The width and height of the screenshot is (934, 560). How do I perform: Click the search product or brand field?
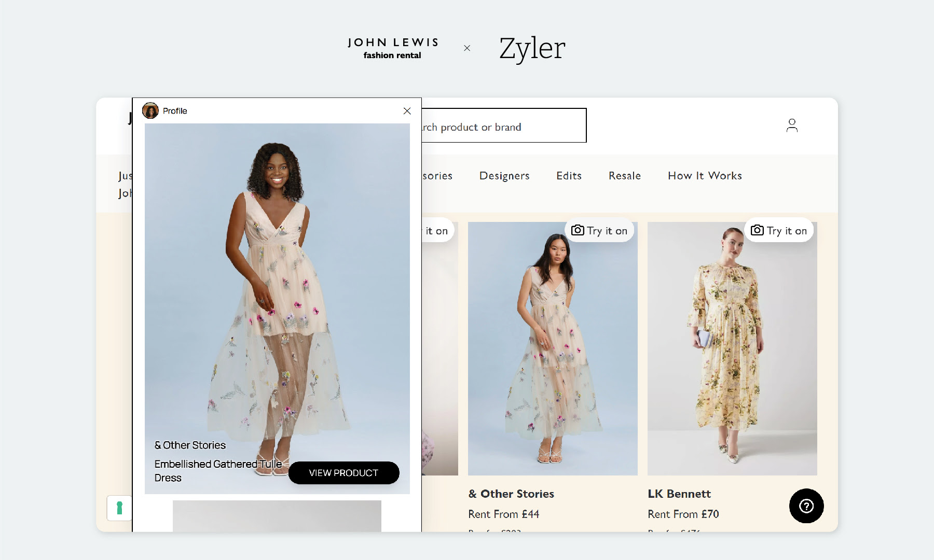[503, 125]
